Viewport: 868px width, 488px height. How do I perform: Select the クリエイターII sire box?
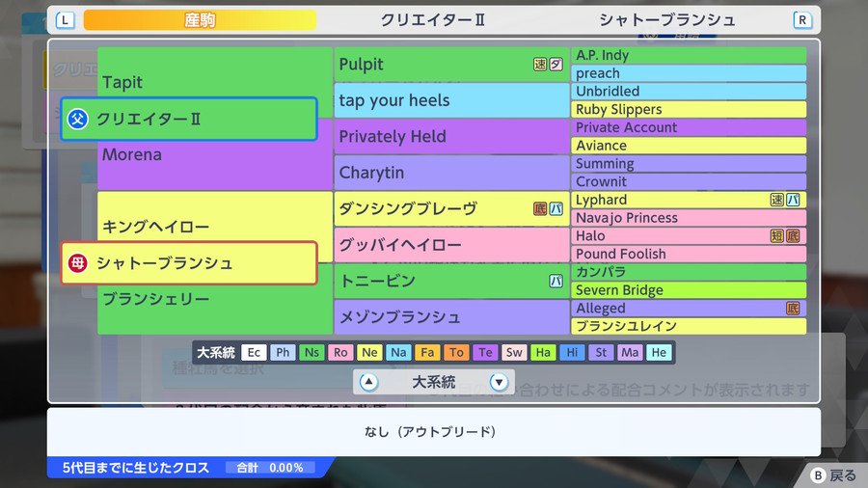189,119
